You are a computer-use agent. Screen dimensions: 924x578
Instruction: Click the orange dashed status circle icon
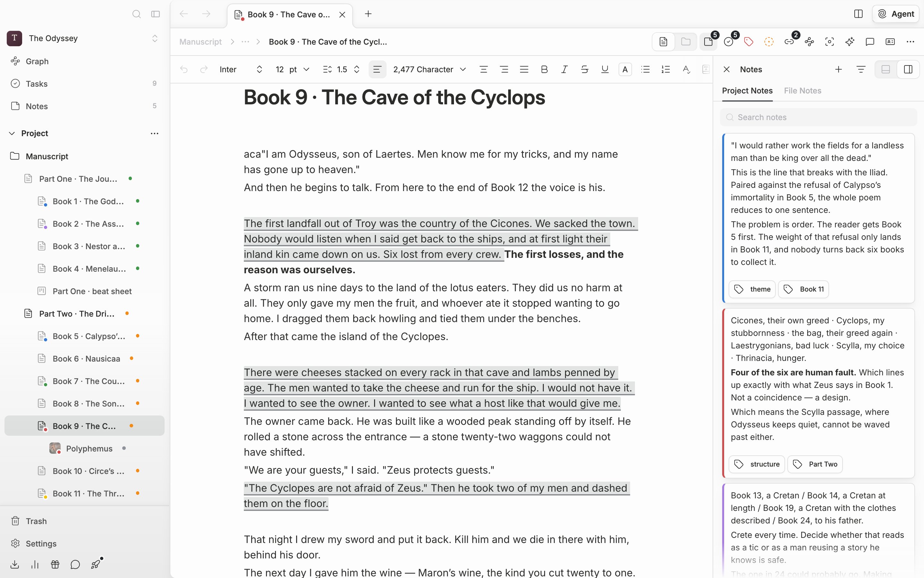tap(769, 42)
